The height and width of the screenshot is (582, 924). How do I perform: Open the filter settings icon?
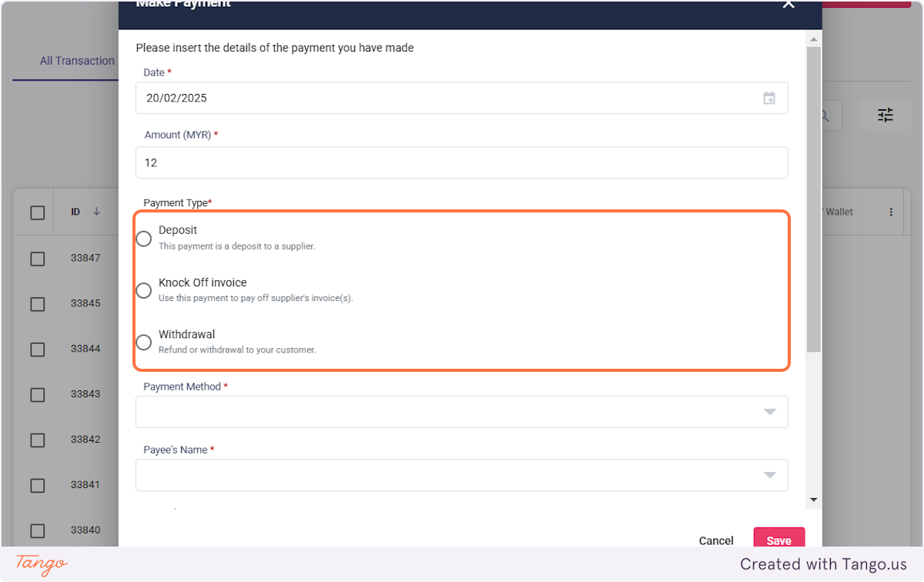click(x=885, y=115)
